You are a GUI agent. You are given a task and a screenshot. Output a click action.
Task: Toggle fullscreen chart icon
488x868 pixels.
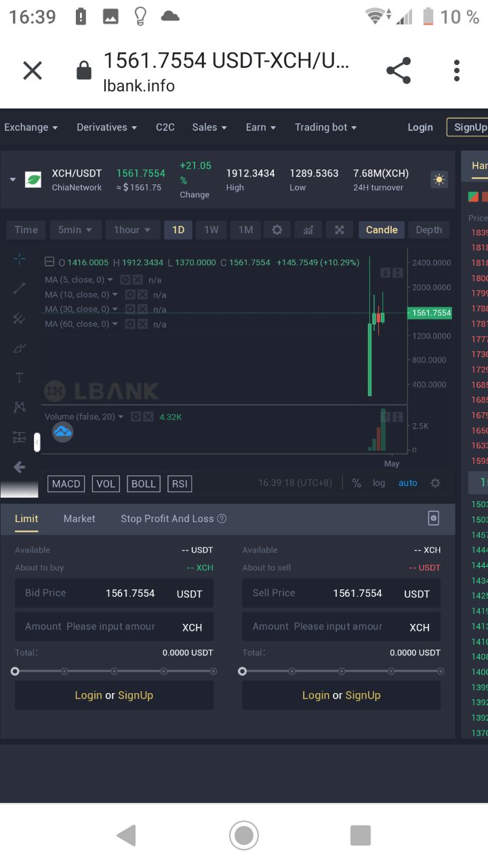pos(340,230)
